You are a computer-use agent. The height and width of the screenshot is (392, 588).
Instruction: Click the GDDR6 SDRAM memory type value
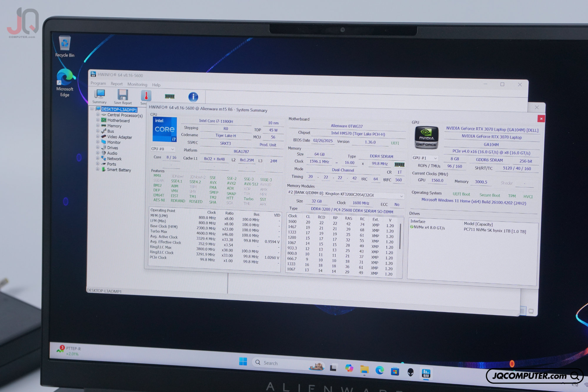click(489, 160)
